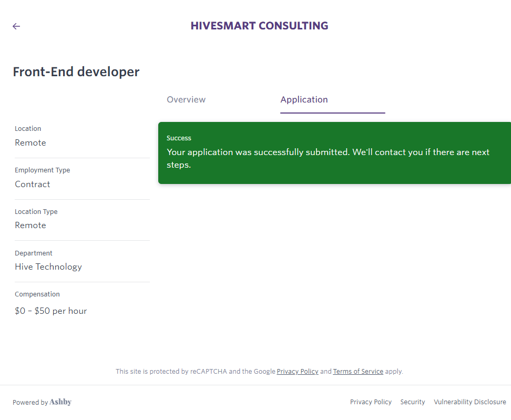Click the Front-End developer job heading
The image size is (511, 420).
point(76,72)
